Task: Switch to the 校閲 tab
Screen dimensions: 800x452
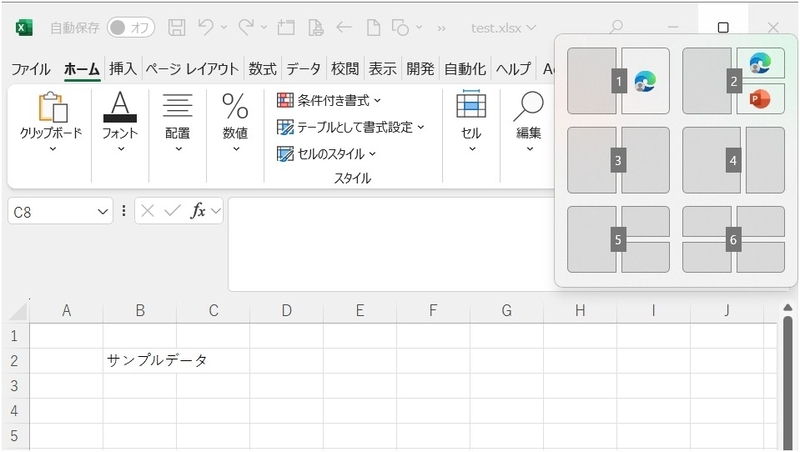Action: pos(345,69)
